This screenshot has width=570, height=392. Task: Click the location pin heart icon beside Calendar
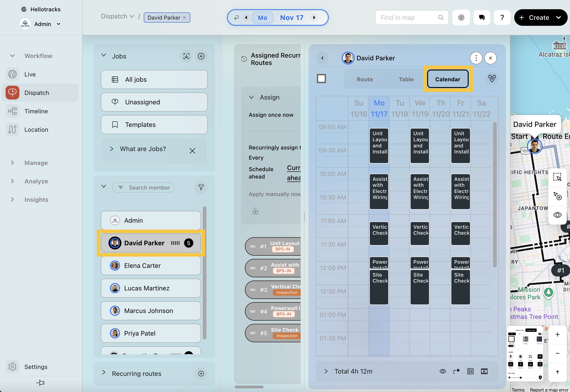click(x=492, y=79)
